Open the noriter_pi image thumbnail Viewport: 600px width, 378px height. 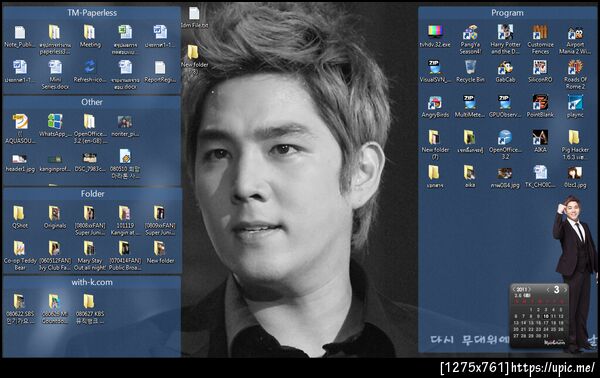(x=125, y=125)
